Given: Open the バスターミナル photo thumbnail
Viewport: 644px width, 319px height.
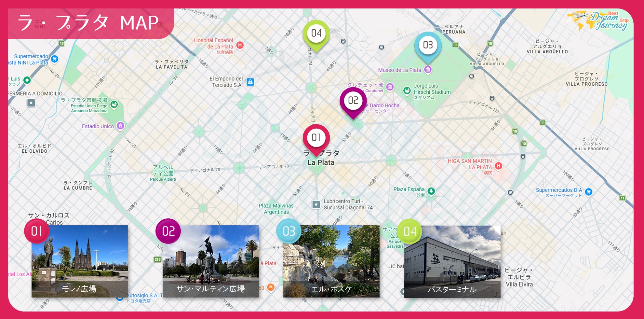Looking at the screenshot, I should [x=452, y=261].
